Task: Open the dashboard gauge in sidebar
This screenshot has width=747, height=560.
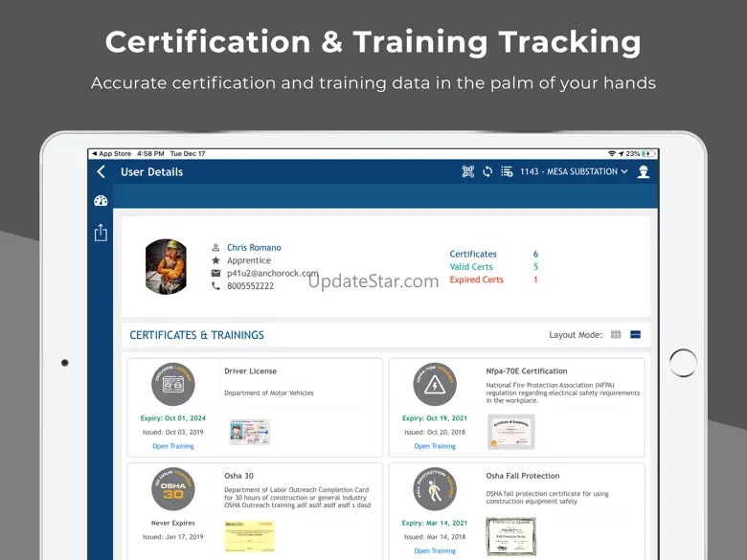Action: click(101, 201)
